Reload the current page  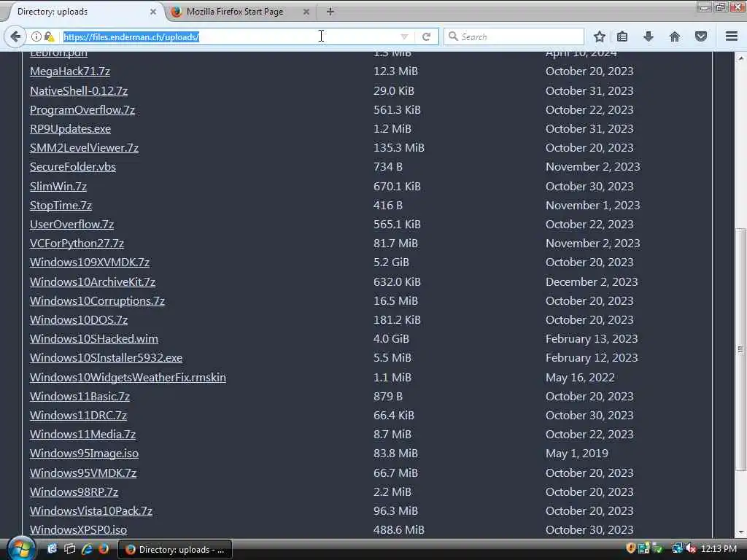pyautogui.click(x=426, y=36)
